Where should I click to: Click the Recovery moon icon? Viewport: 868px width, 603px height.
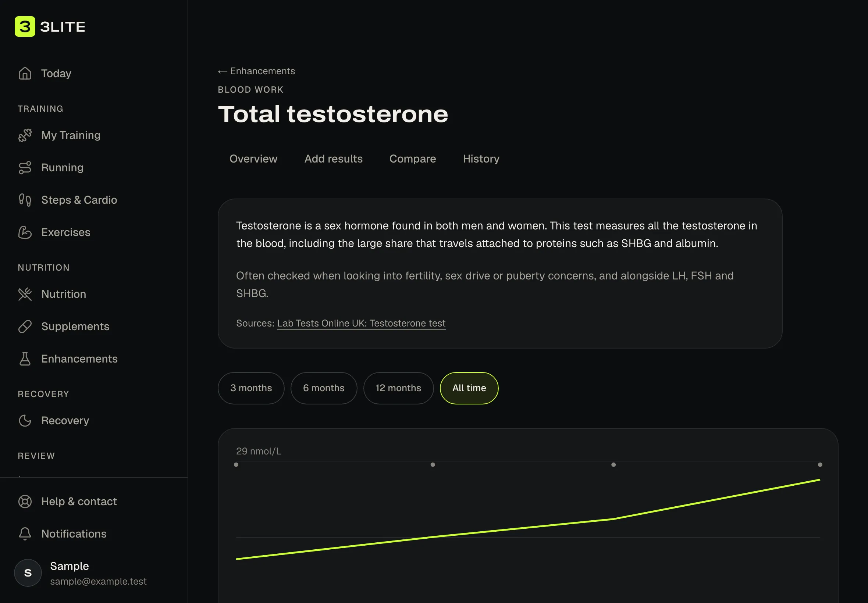(25, 421)
